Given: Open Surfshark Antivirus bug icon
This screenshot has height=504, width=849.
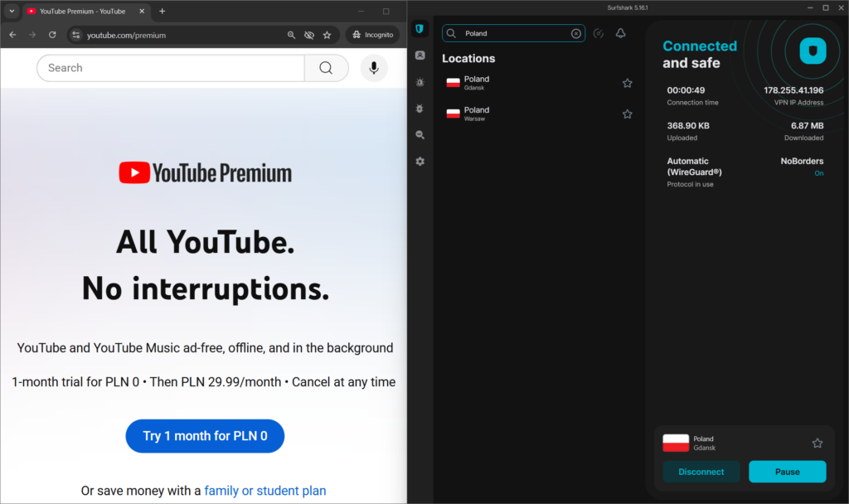Looking at the screenshot, I should pos(420,109).
